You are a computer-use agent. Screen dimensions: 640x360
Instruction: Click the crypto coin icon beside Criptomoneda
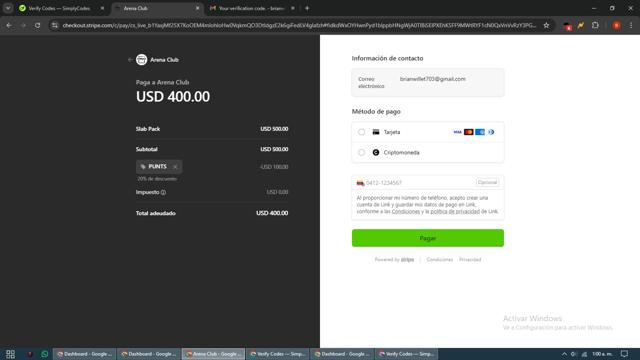(376, 152)
